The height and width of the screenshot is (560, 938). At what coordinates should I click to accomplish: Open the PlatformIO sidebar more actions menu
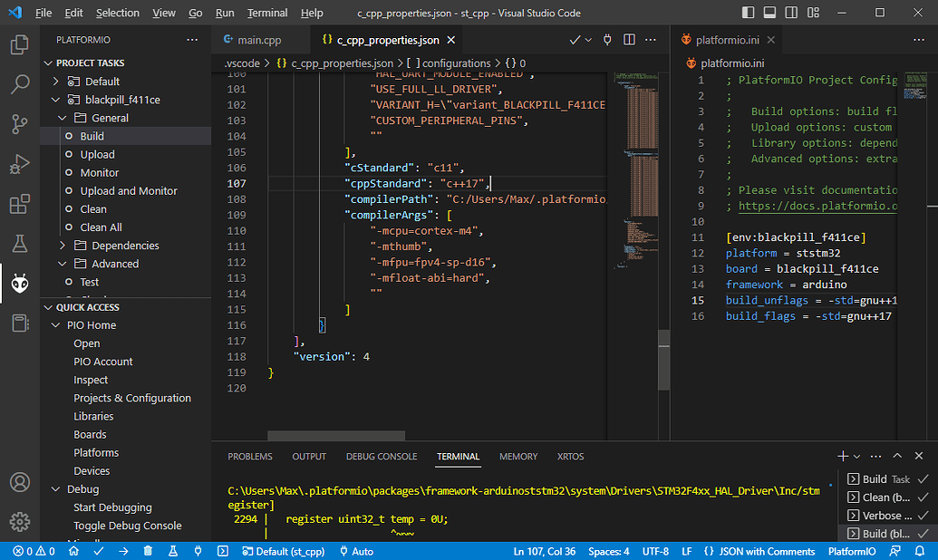click(x=192, y=40)
